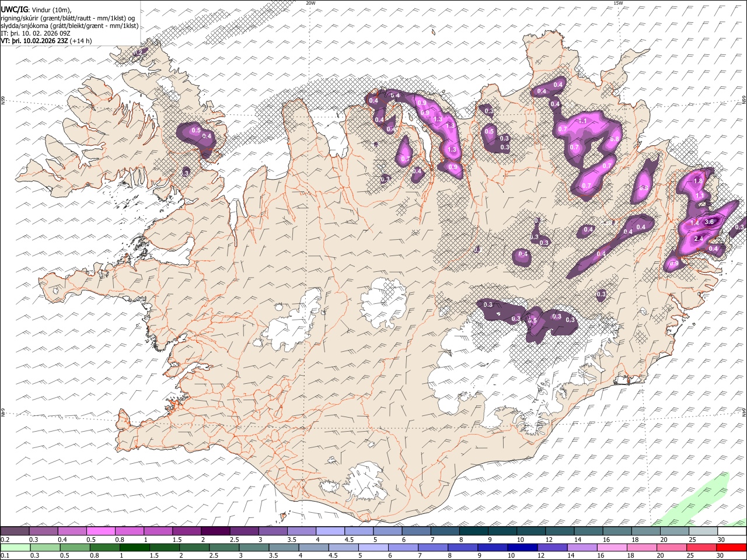Select the bright pink 0.5 swatch in upper legend
747x560 pixels.
point(100,531)
